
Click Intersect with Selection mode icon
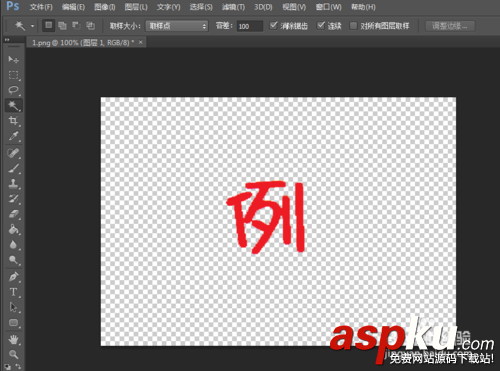click(90, 26)
